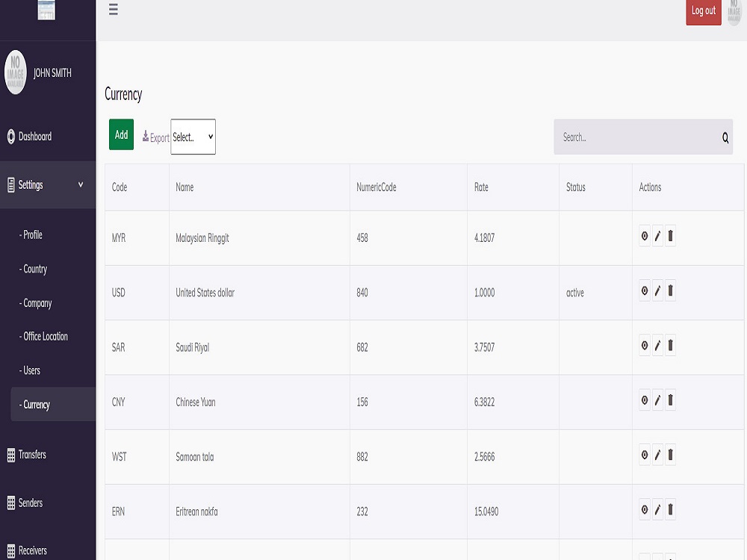
Task: Go to Profile settings
Action: pos(31,234)
